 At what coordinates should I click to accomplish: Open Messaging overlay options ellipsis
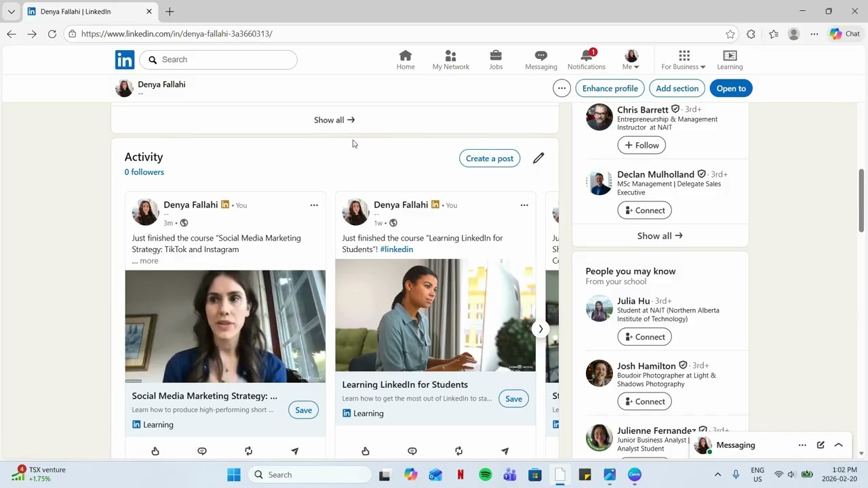pyautogui.click(x=802, y=445)
